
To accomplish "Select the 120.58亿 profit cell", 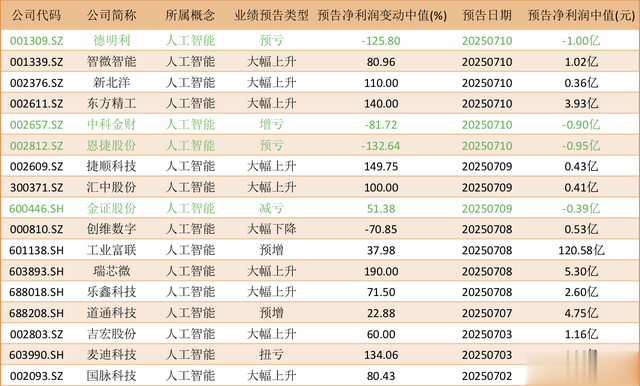I will coord(581,250).
